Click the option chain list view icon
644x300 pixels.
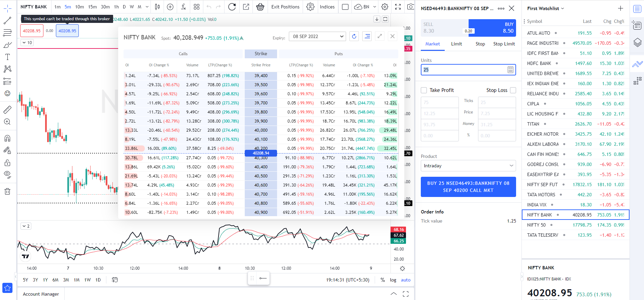pyautogui.click(x=367, y=36)
